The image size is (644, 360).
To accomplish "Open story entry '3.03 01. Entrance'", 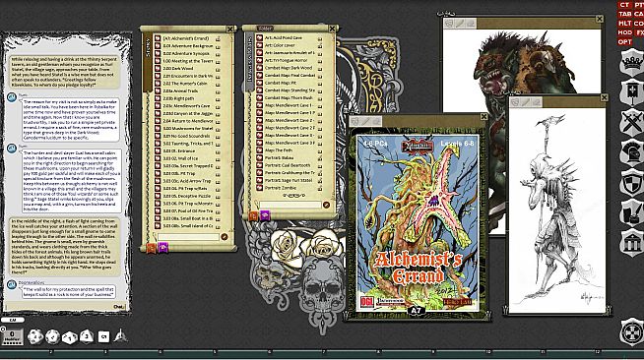I will [x=179, y=151].
